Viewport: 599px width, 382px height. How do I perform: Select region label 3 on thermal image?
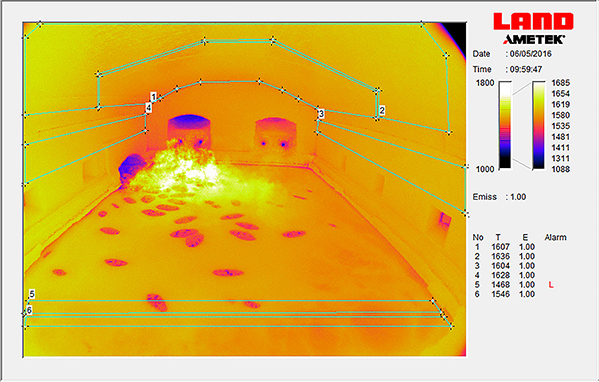[321, 113]
